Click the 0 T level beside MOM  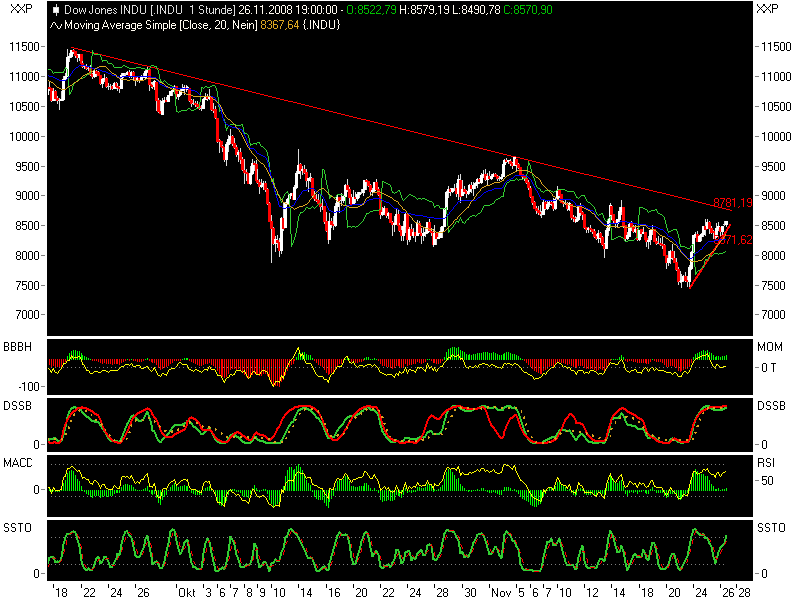768,367
